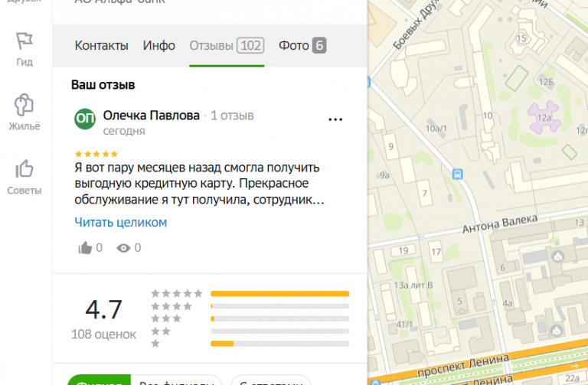Viewport: 588px width, 385px height.
Task: Click building number 9 on the map
Action: pos(390,146)
